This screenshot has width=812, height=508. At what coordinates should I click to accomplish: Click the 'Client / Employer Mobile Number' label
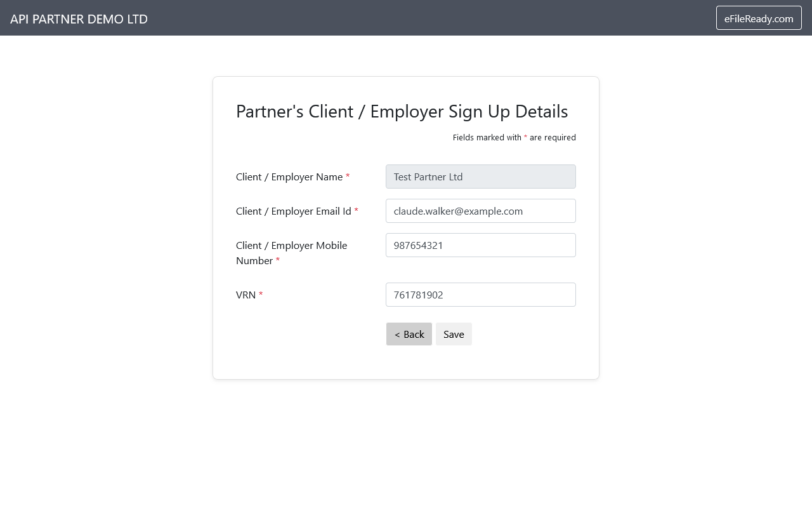point(292,253)
